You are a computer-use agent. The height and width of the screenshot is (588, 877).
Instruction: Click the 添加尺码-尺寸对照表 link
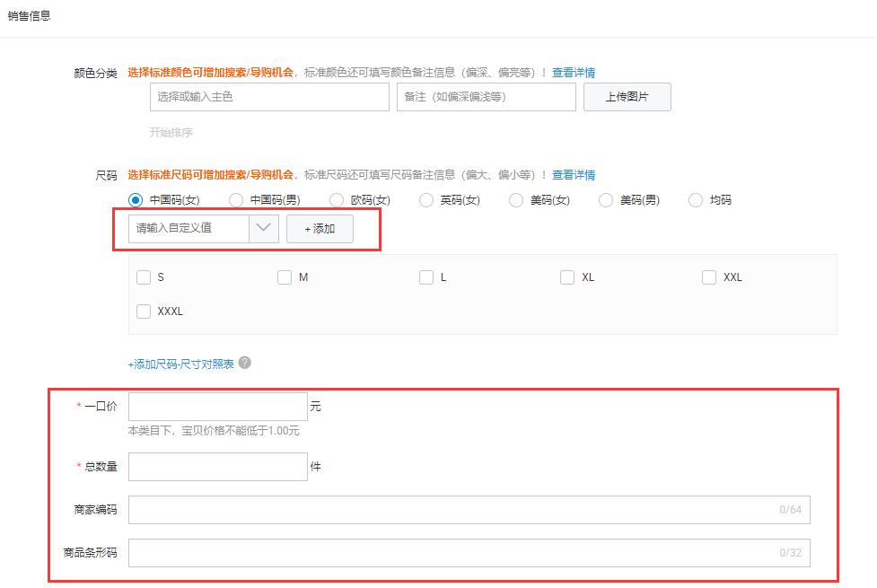click(181, 364)
